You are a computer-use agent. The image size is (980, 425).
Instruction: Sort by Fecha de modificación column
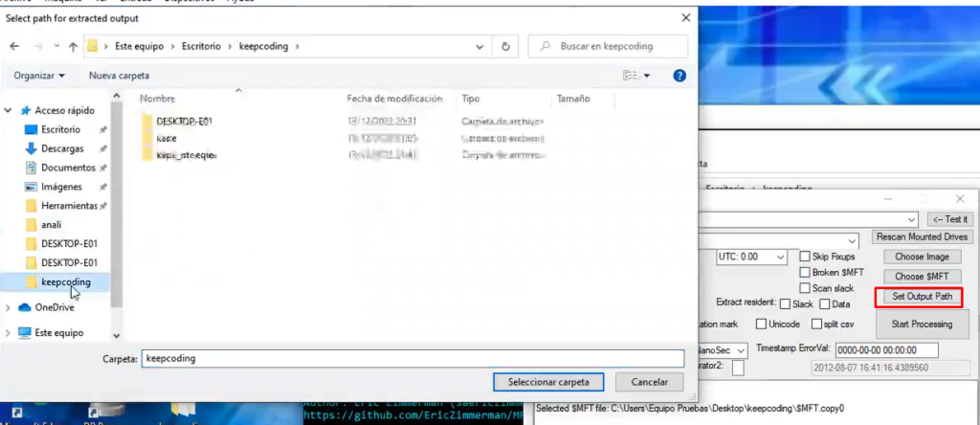pyautogui.click(x=395, y=99)
